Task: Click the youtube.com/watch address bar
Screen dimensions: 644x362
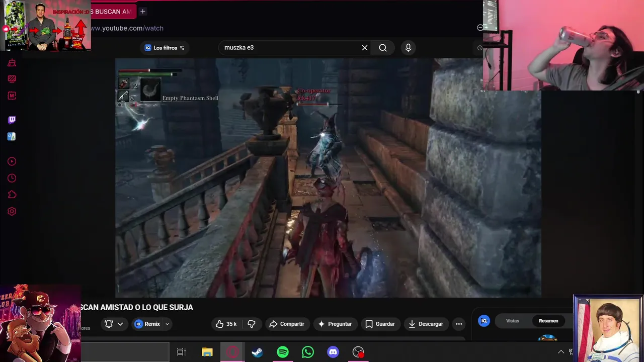Action: pyautogui.click(x=127, y=28)
